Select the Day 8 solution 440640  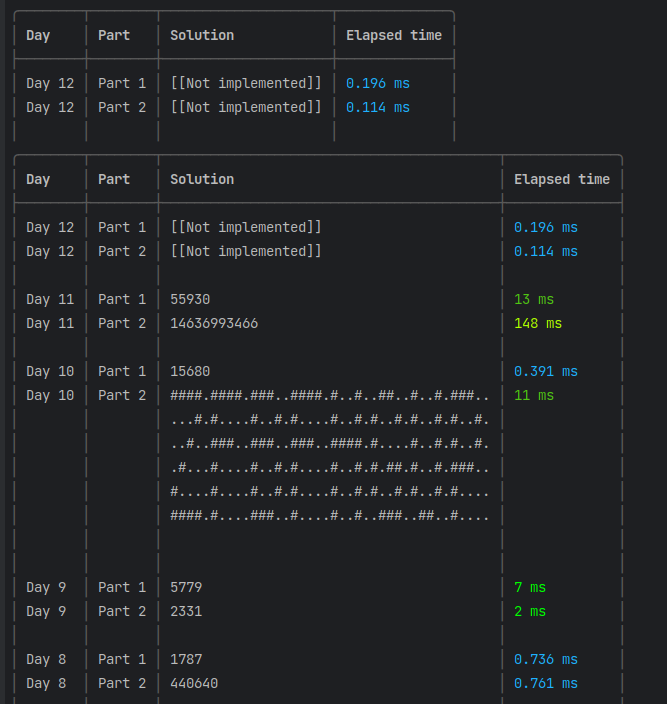(x=194, y=684)
